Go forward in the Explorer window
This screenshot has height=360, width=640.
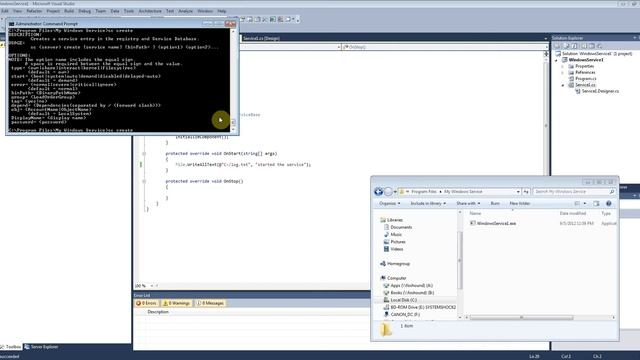388,191
